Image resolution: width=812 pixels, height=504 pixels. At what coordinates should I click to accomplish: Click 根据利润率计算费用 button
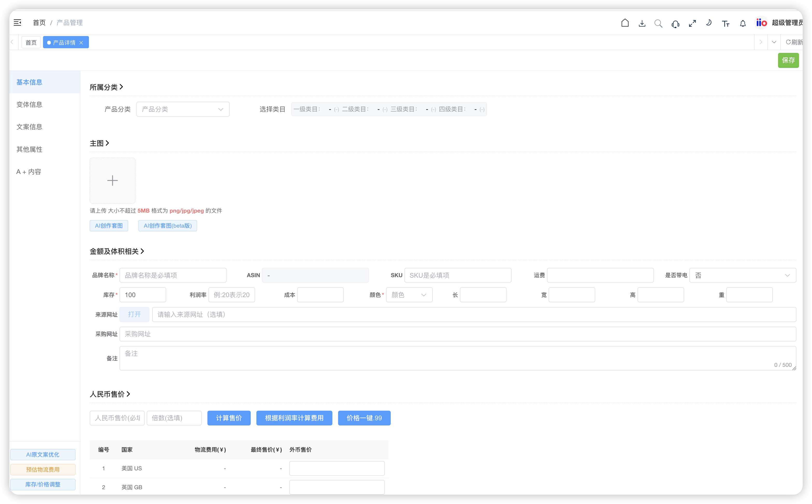(294, 418)
